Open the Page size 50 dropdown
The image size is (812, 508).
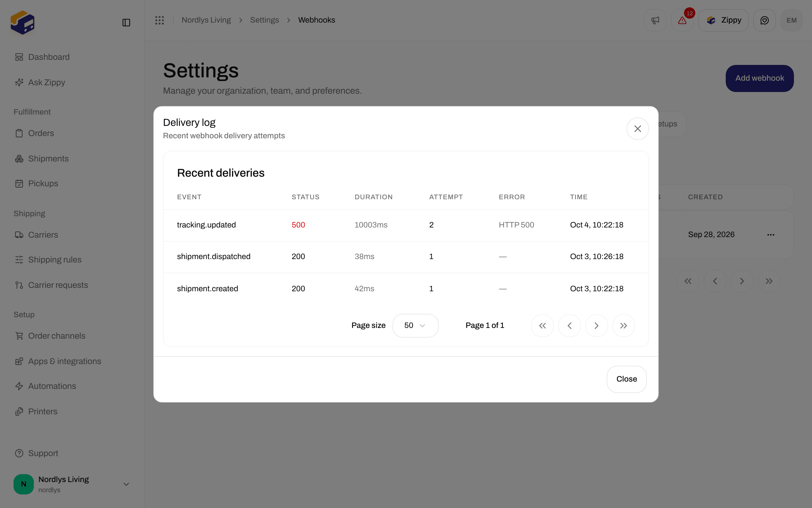pyautogui.click(x=415, y=326)
